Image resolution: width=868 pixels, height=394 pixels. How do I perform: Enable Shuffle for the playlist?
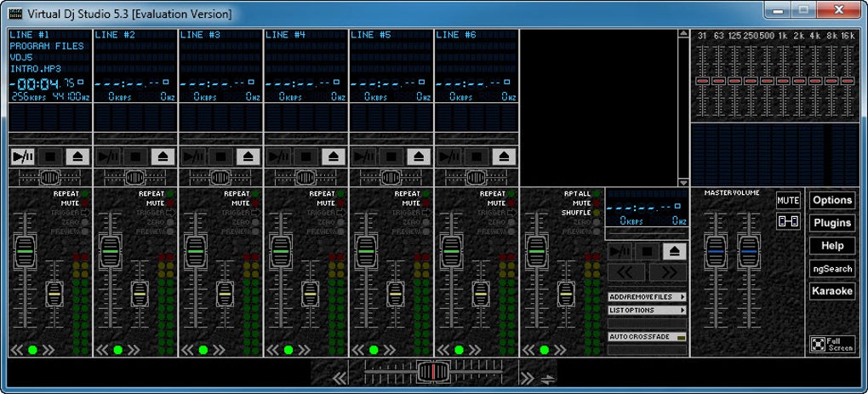pos(597,213)
